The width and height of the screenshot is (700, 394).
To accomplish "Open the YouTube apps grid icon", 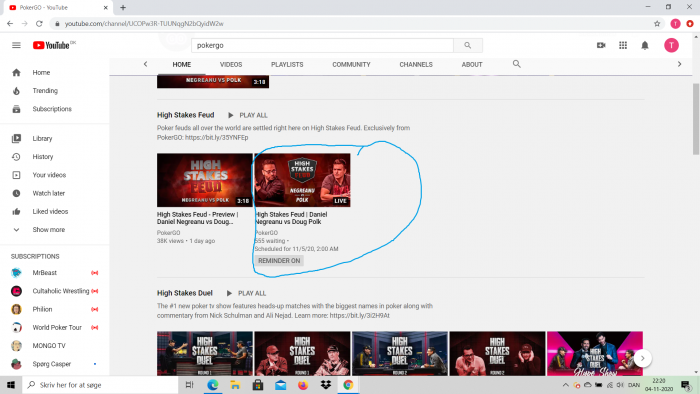I will pyautogui.click(x=623, y=45).
